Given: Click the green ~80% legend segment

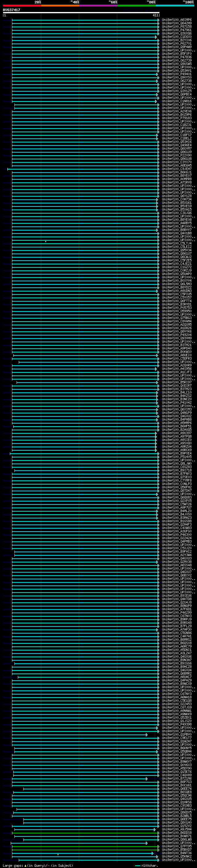Looking at the screenshot, I should coord(136,6).
